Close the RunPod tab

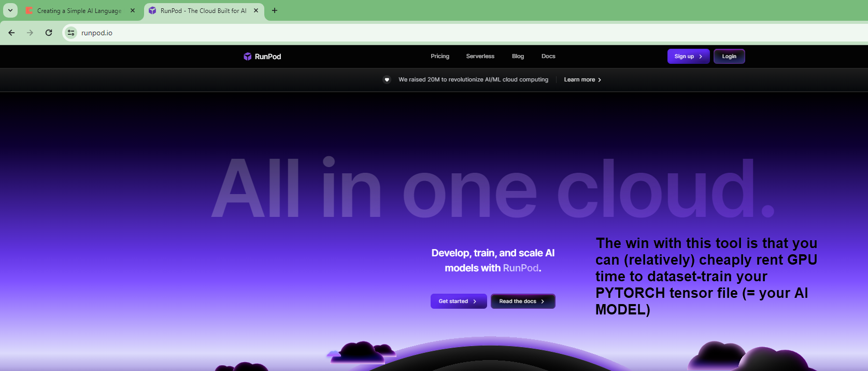coord(256,10)
